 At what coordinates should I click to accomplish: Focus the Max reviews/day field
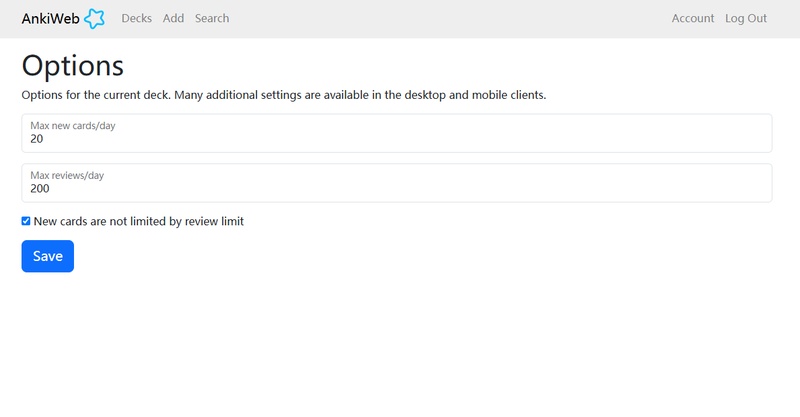(396, 183)
